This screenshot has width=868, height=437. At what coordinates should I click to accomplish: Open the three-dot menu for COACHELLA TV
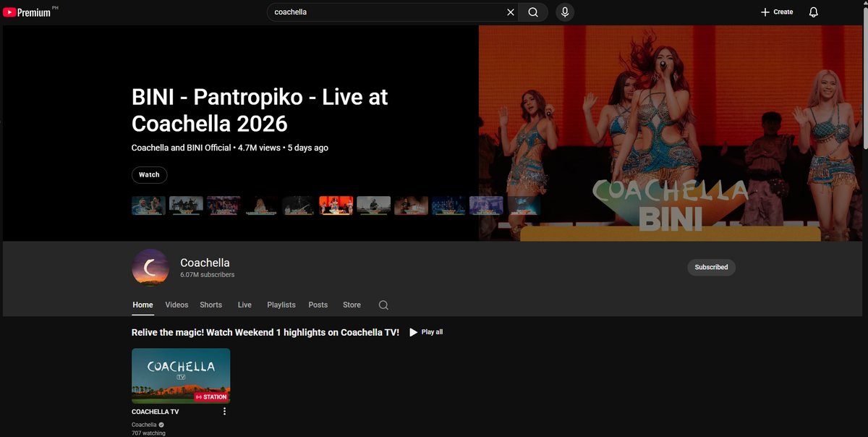(x=224, y=412)
